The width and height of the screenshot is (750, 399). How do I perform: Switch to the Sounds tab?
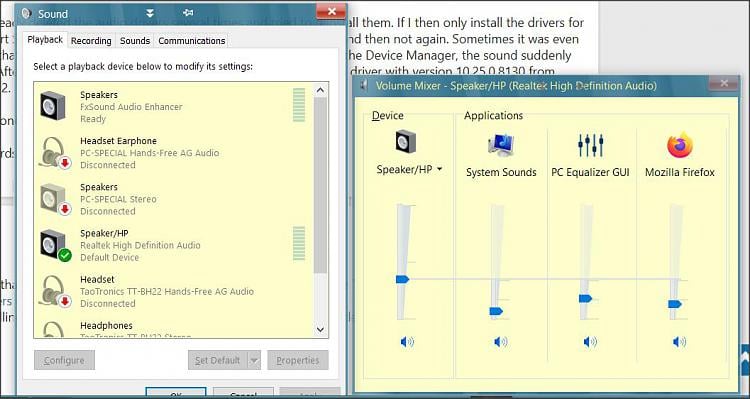click(x=135, y=41)
